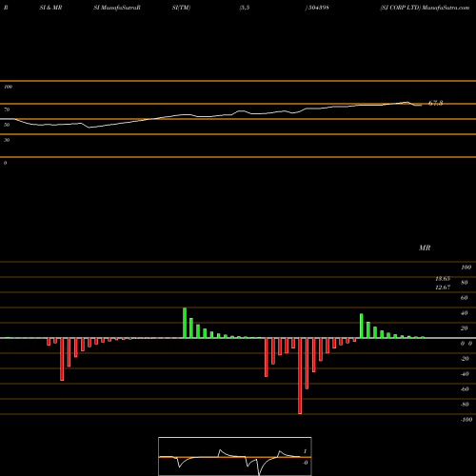The image size is (476, 476).
Task: Click the -100 label on MR axis
Action: (x=466, y=420)
